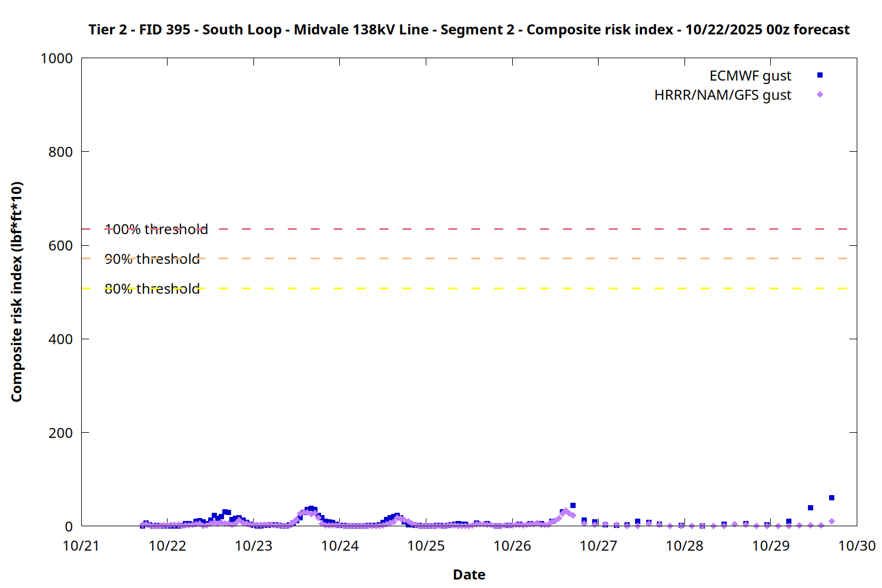The height and width of the screenshot is (588, 882).
Task: Select the 90% threshold label
Action: (152, 259)
